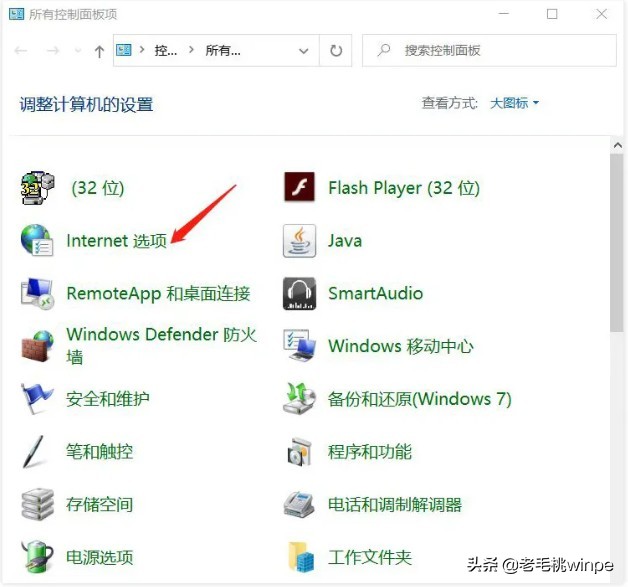Viewport: 628px width, 587px height.
Task: Open the Windows 移动中心 link
Action: click(400, 347)
